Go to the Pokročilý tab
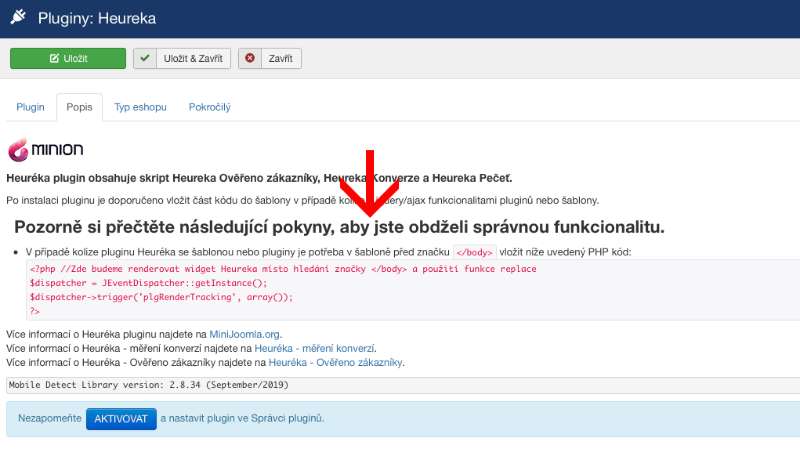 click(208, 107)
